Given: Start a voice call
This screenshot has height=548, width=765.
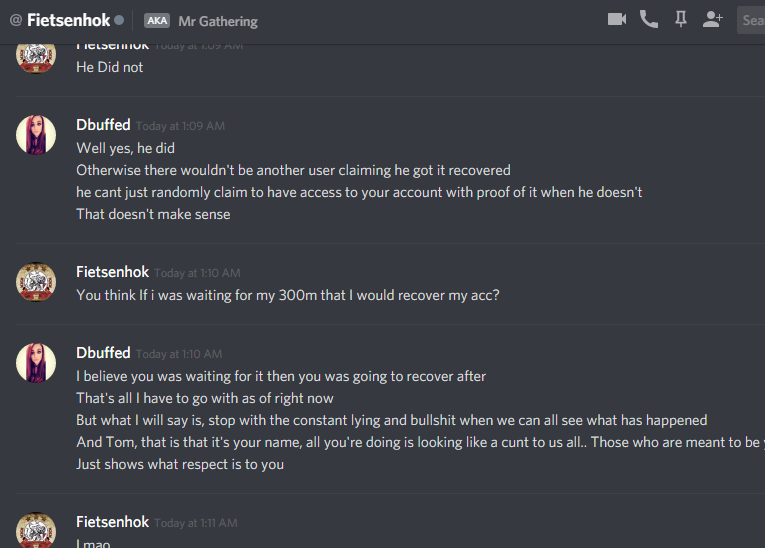Looking at the screenshot, I should click(x=649, y=19).
